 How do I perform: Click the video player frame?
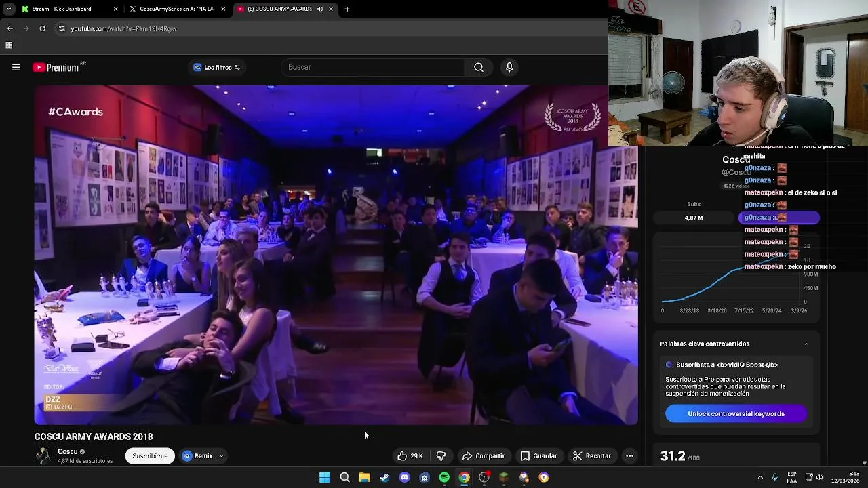pos(336,255)
